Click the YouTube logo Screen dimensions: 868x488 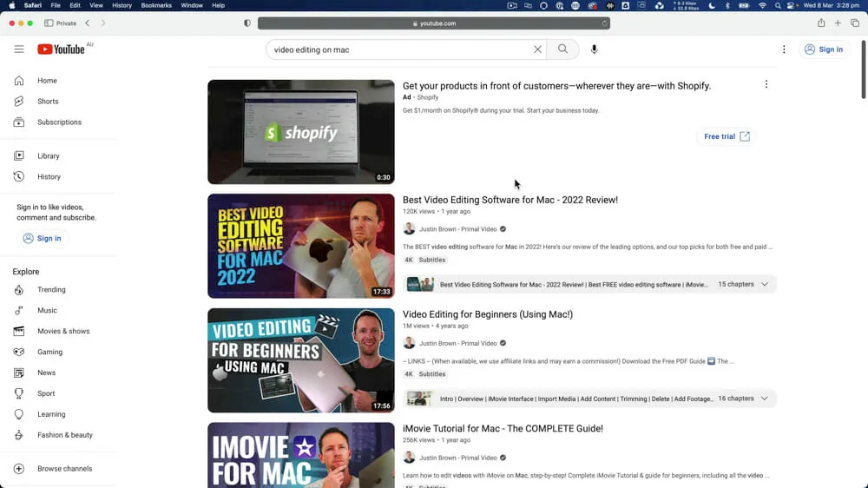tap(61, 49)
